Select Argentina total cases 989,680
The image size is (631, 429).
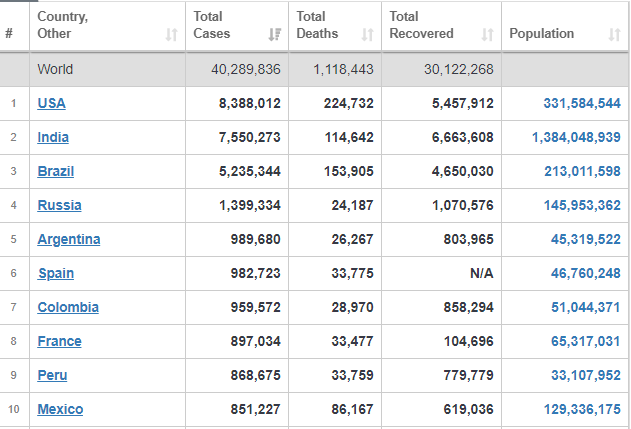[x=255, y=239]
